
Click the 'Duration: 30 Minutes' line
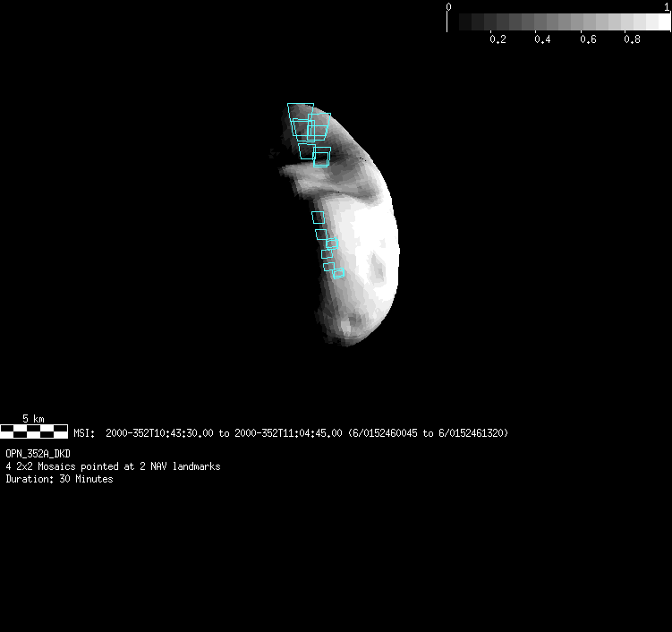60,479
